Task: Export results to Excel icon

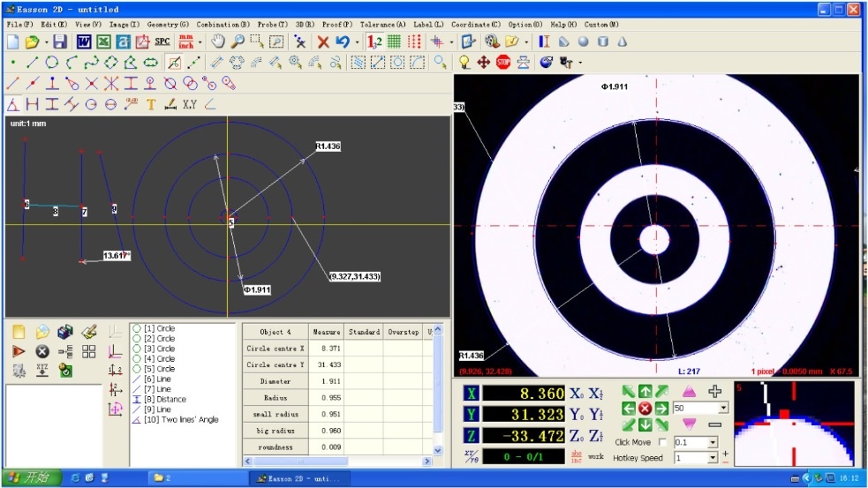Action: pyautogui.click(x=103, y=41)
